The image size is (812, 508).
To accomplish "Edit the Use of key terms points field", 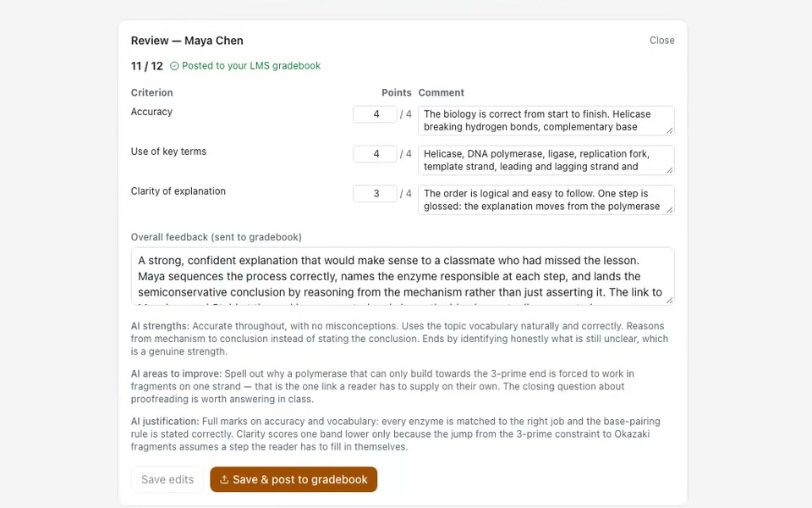I will click(x=375, y=154).
